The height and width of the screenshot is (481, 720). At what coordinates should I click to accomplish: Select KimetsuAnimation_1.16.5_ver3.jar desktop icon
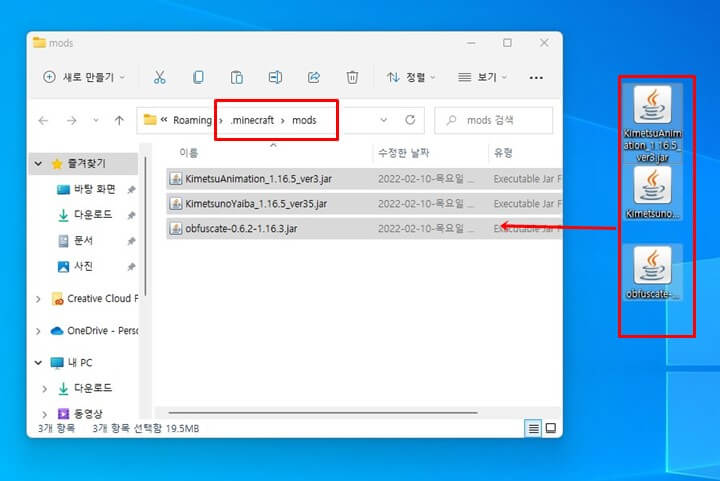pyautogui.click(x=652, y=123)
